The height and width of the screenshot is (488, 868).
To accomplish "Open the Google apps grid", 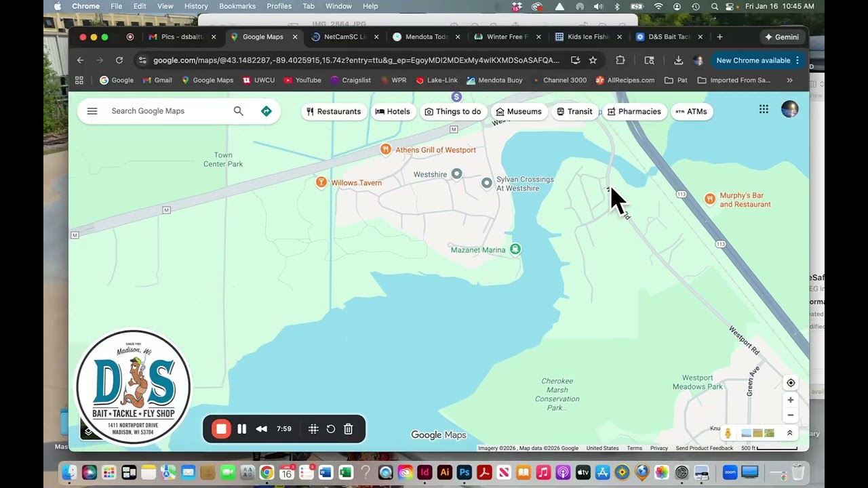I will pos(764,109).
